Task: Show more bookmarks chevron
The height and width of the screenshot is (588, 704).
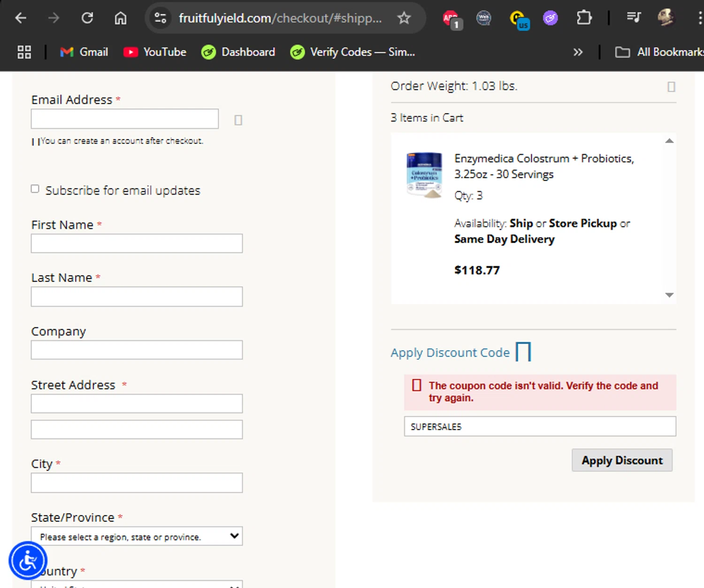Action: pyautogui.click(x=578, y=52)
